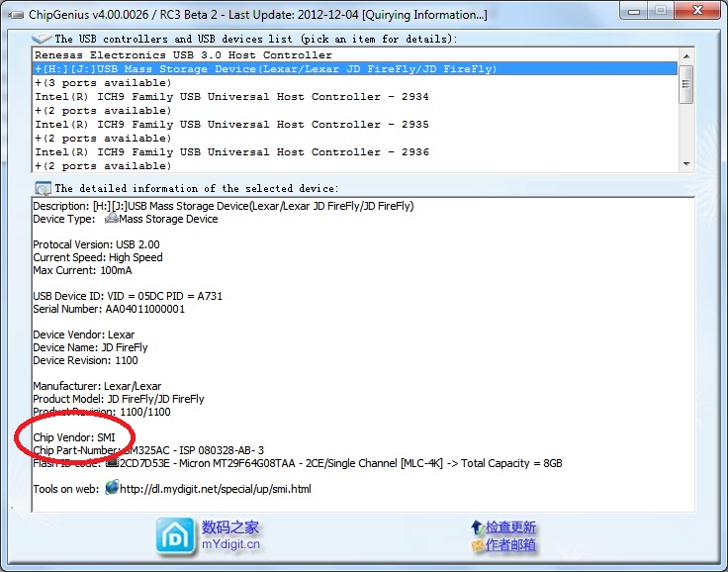Select the Lexar JD FireFly mass storage entry
This screenshot has width=728, height=572.
point(355,68)
